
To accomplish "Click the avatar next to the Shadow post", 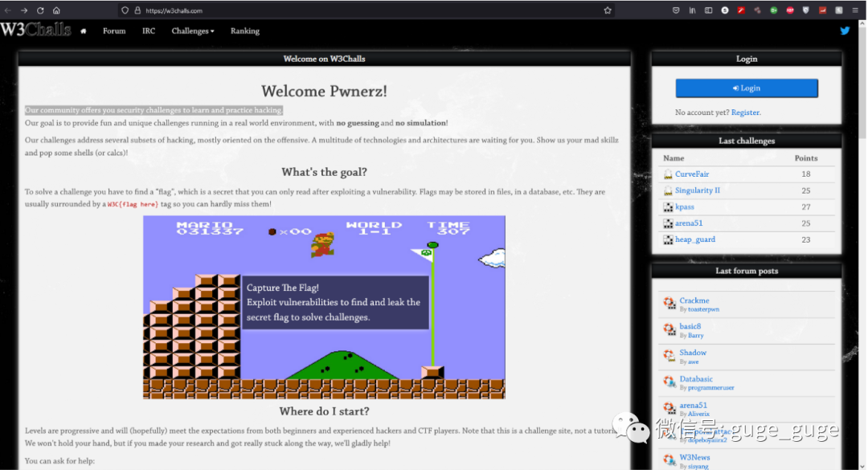I will [x=669, y=355].
